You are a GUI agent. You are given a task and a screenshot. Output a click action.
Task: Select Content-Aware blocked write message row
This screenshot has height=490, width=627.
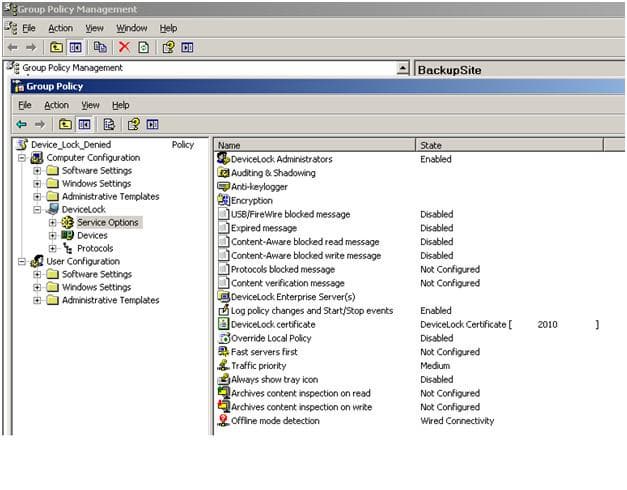[306, 255]
